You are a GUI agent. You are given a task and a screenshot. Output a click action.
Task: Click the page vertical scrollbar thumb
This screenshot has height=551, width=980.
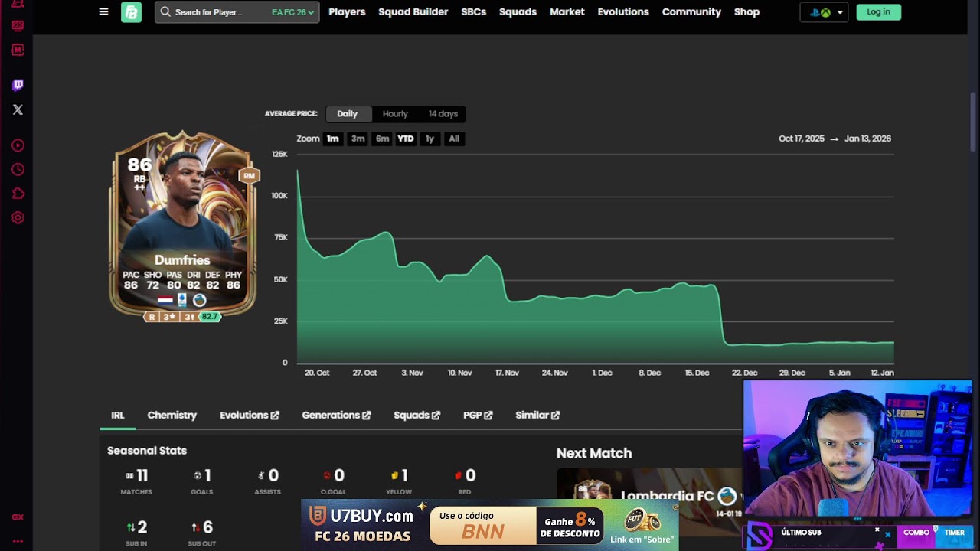tap(973, 122)
